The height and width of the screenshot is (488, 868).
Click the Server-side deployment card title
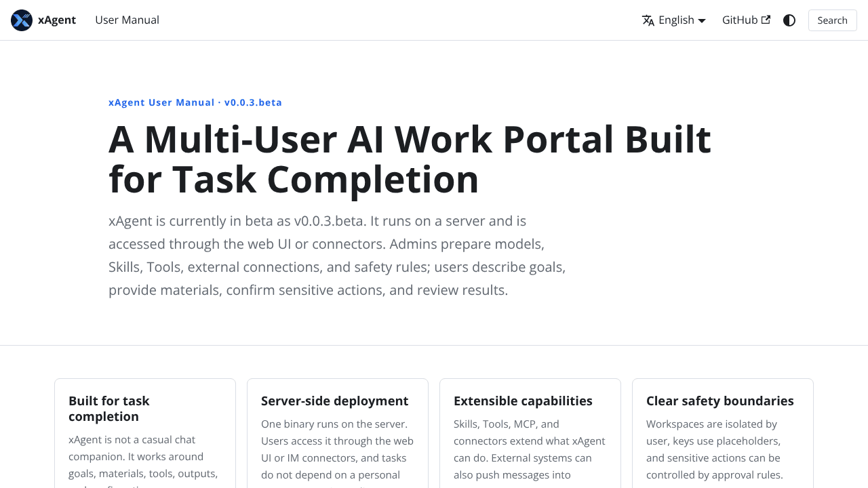335,401
